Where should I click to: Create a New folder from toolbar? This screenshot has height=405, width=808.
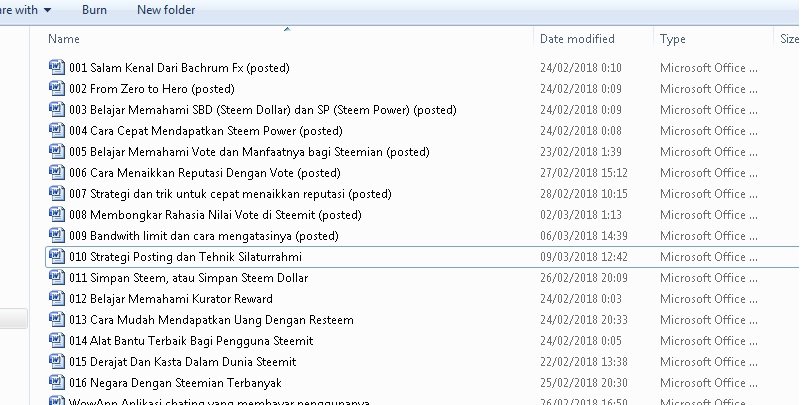tap(166, 10)
